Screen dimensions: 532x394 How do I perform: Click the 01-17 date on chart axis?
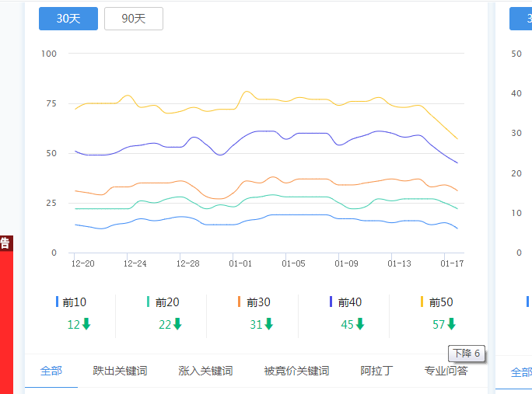[452, 263]
